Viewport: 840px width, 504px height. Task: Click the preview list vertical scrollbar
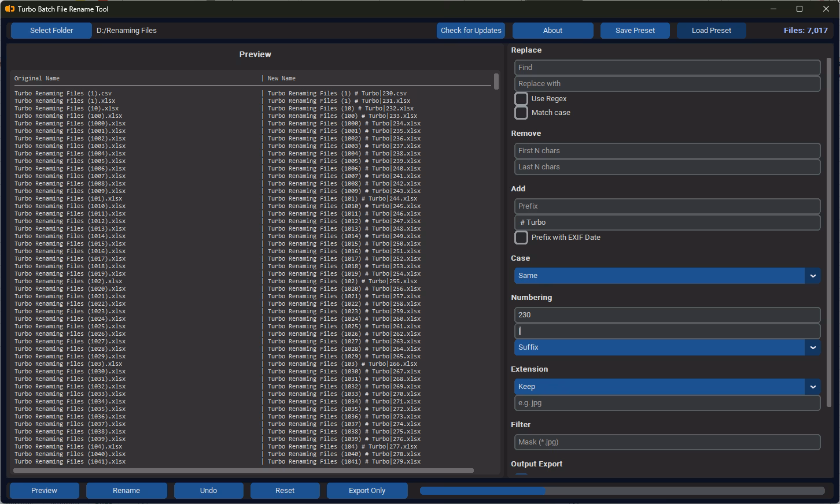(x=496, y=81)
